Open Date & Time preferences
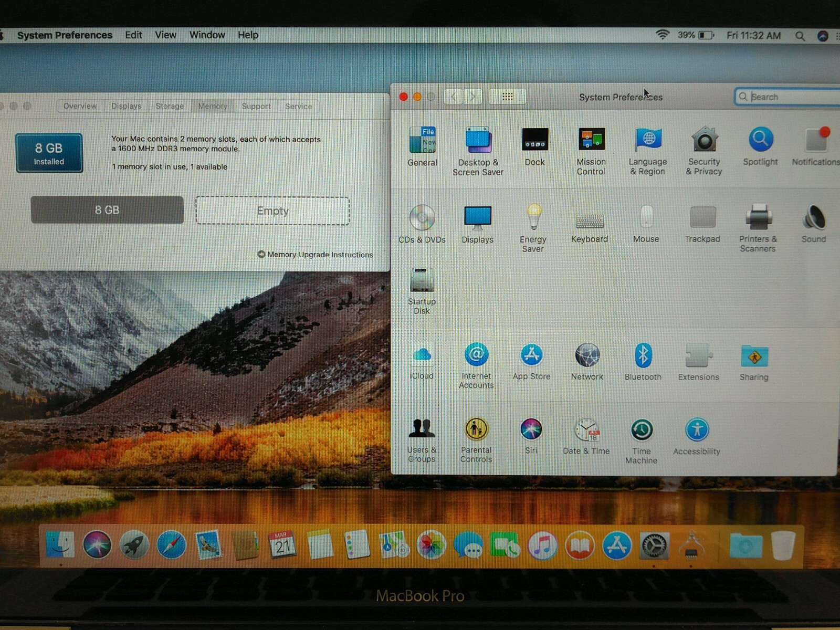Viewport: 840px width, 630px height. click(586, 436)
